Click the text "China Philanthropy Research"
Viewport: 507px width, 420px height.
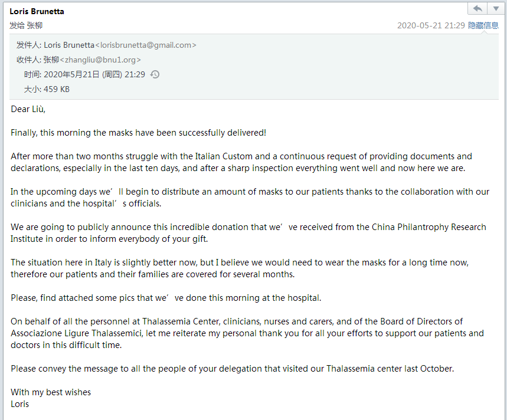point(429,227)
